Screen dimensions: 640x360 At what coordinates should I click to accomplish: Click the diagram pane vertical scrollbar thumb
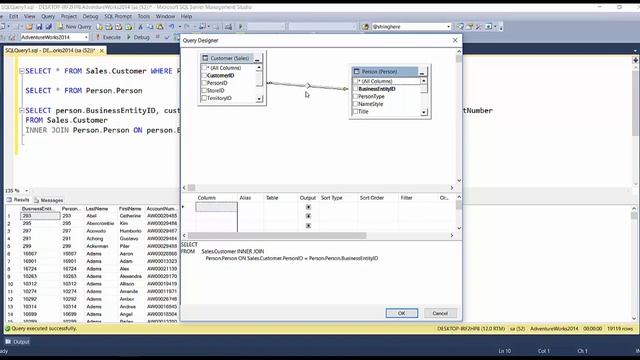[x=459, y=59]
